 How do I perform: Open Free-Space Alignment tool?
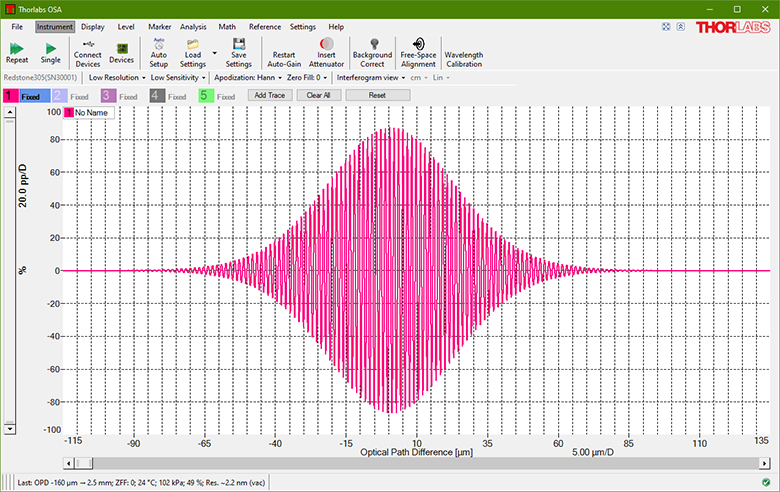pyautogui.click(x=417, y=52)
